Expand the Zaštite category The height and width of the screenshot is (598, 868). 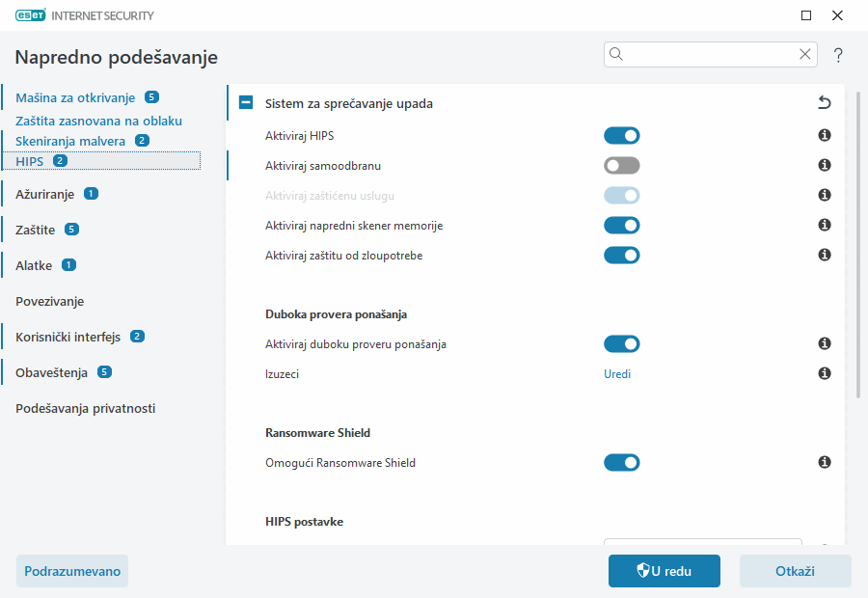pyautogui.click(x=35, y=230)
